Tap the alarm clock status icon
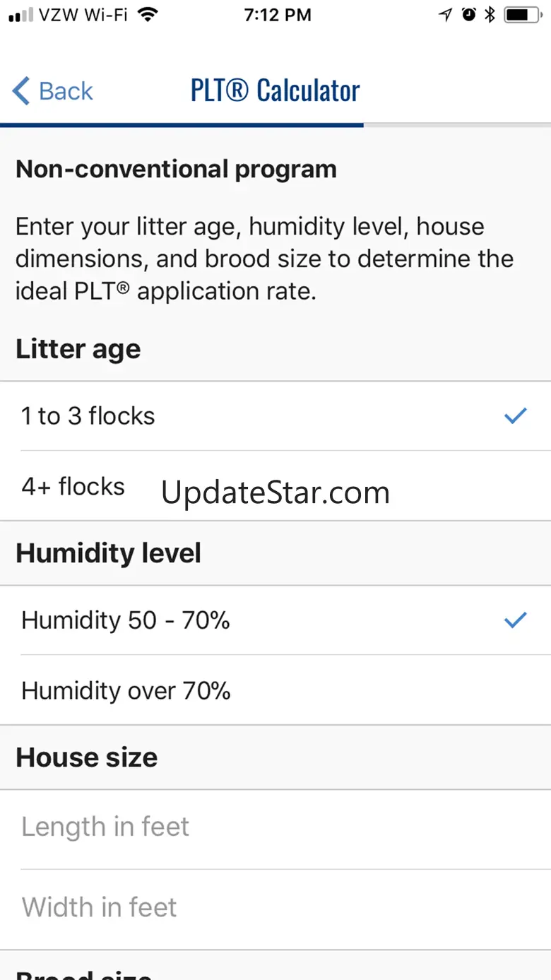551x980 pixels. click(x=468, y=15)
